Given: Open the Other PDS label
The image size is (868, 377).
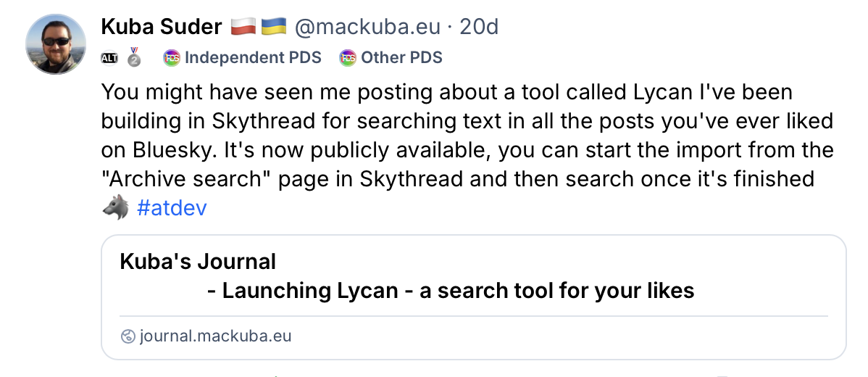Looking at the screenshot, I should click(401, 58).
